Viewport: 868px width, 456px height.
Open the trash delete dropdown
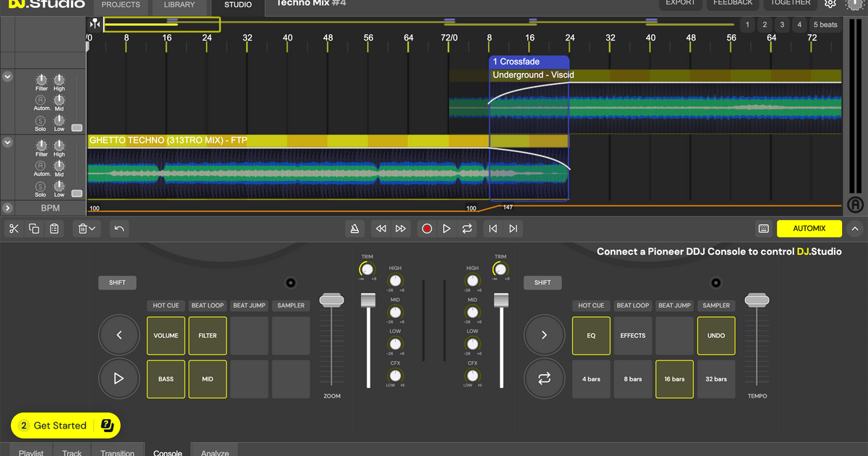[x=86, y=228]
